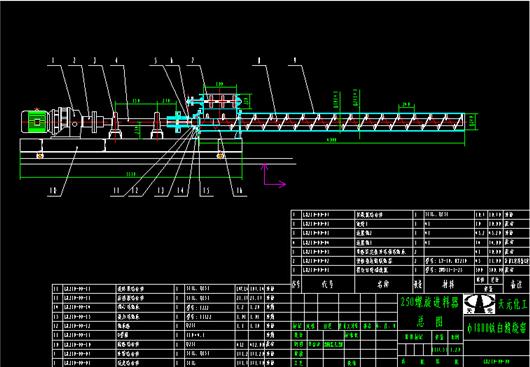Select callout number 13 below the drawing
530x367 pixels.
(161, 191)
